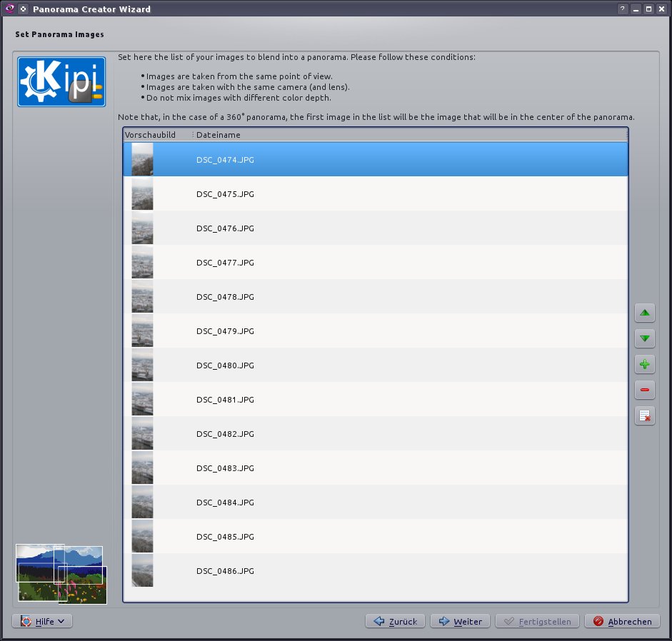Select thumbnail of DSC_0478.JPG
Image resolution: width=672 pixels, height=641 pixels.
[x=142, y=296]
